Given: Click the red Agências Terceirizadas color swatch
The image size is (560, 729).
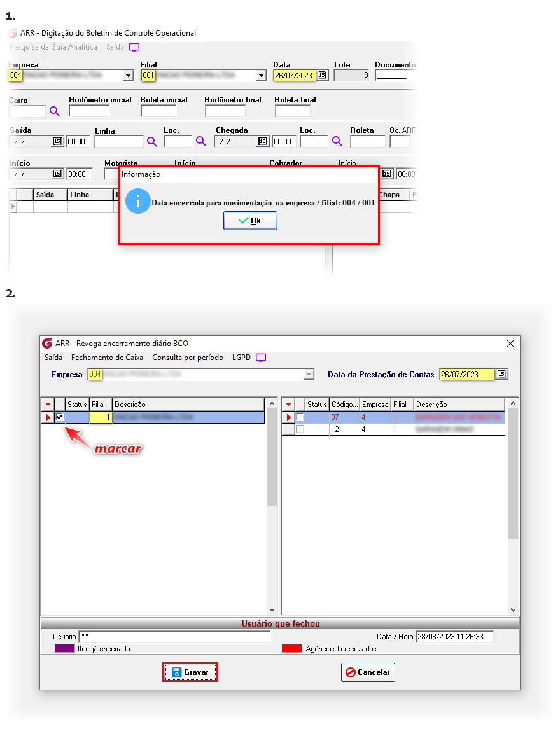Looking at the screenshot, I should tap(292, 649).
